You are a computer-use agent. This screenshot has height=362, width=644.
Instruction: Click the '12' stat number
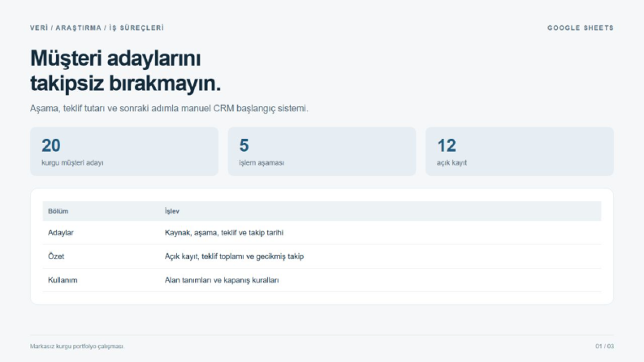click(447, 145)
